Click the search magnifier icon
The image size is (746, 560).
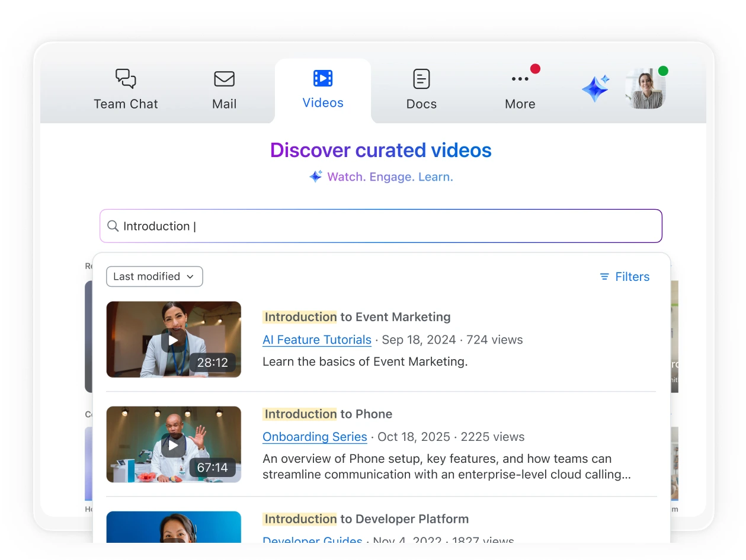pos(113,226)
